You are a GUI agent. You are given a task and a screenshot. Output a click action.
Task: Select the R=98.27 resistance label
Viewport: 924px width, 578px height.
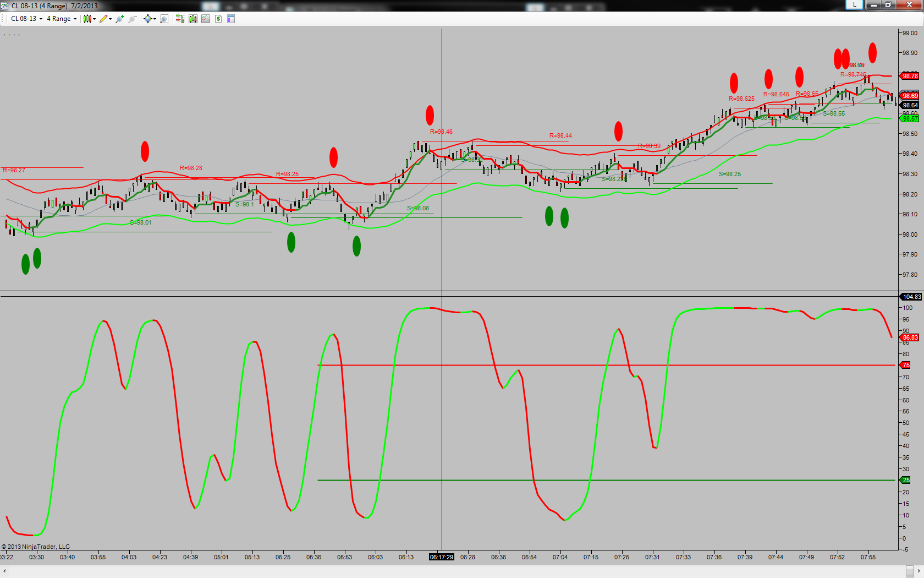[x=14, y=170]
